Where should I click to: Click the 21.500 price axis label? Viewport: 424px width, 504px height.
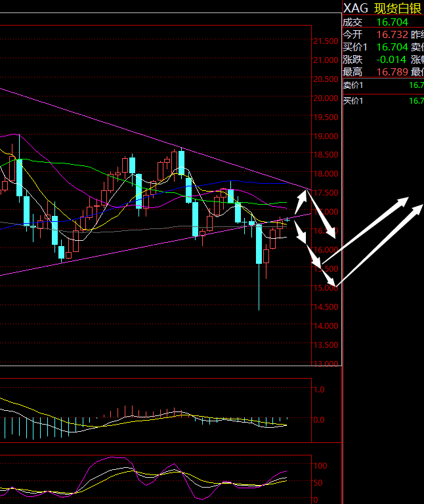coord(326,41)
